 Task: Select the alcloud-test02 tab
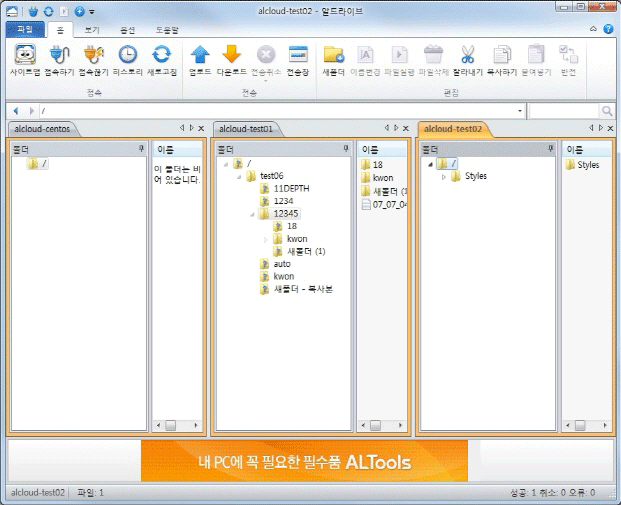[x=453, y=129]
